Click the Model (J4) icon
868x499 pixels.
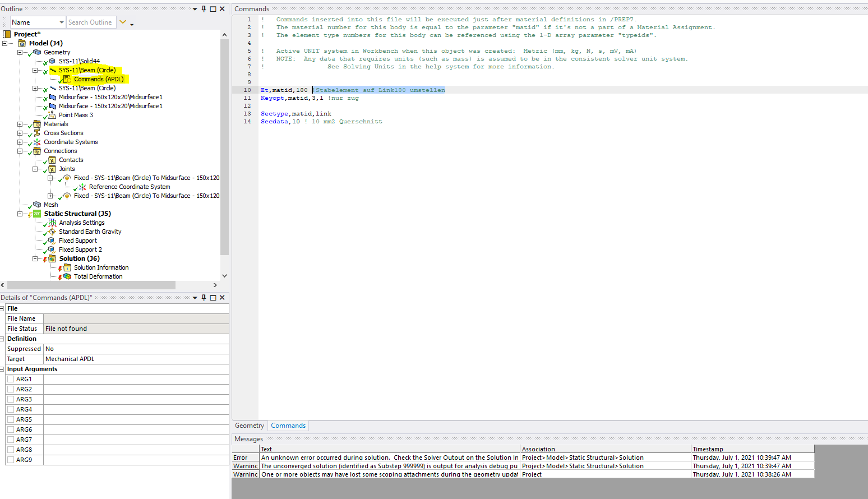[22, 43]
